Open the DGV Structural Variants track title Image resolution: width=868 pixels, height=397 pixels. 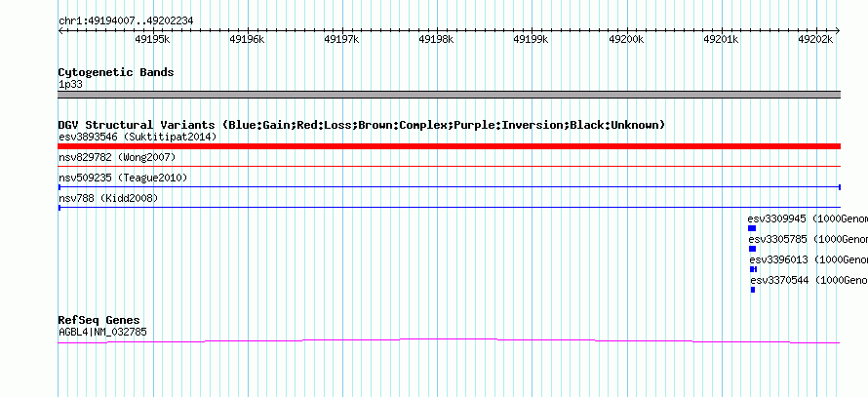click(362, 125)
